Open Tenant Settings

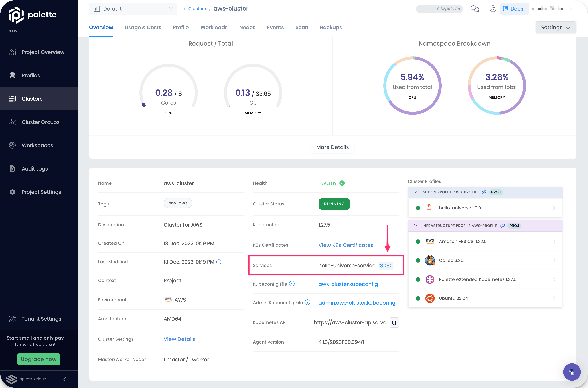coord(39,319)
